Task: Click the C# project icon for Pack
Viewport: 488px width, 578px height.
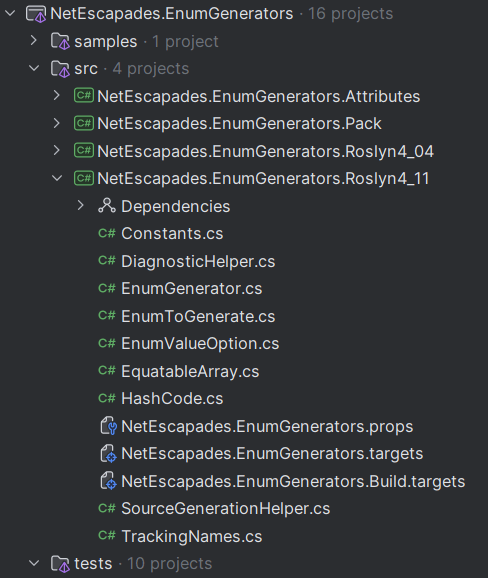Action: (x=84, y=123)
